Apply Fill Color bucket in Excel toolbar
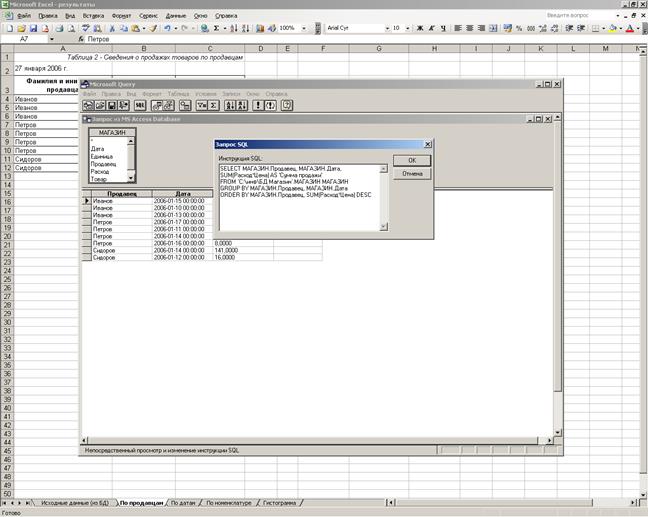 coord(613,28)
